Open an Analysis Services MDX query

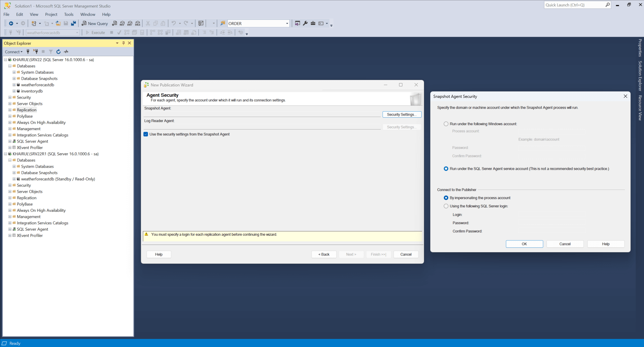(x=122, y=24)
